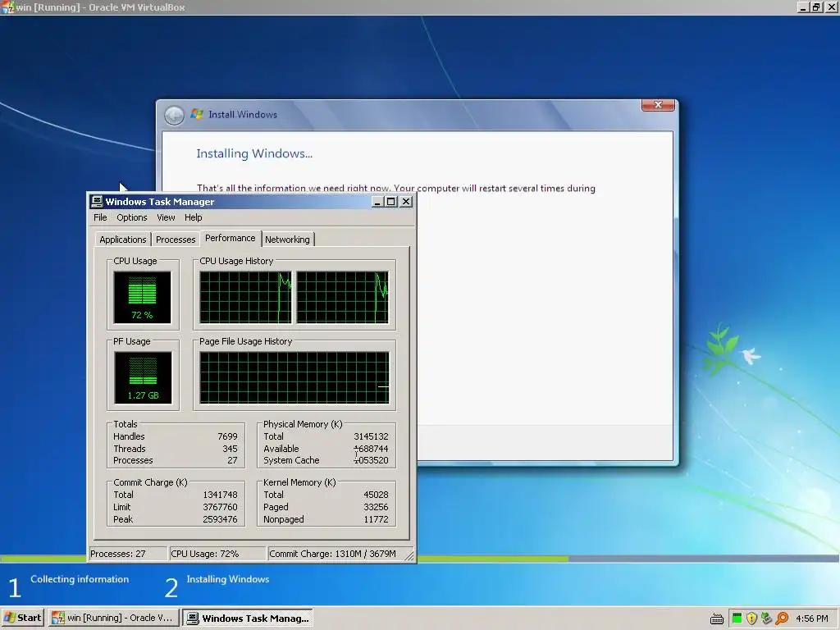
Task: Switch to the 'win [Running] - Oracle V...' taskbar button
Action: [x=112, y=618]
